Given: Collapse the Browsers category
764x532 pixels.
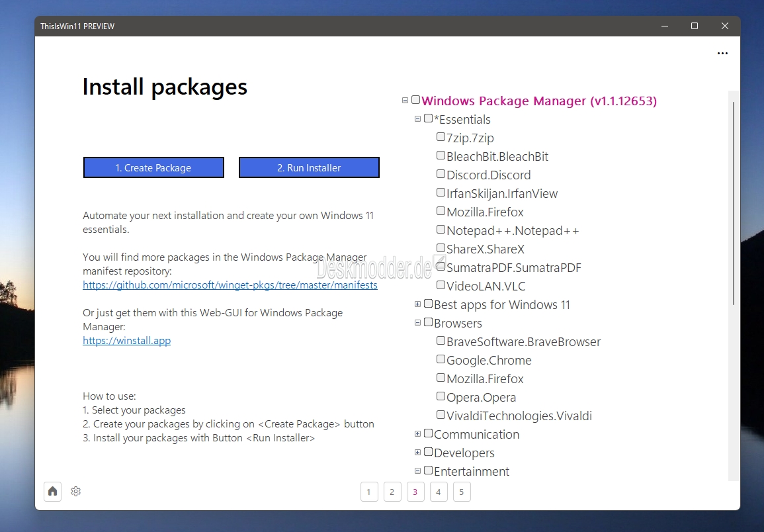Looking at the screenshot, I should (x=418, y=323).
